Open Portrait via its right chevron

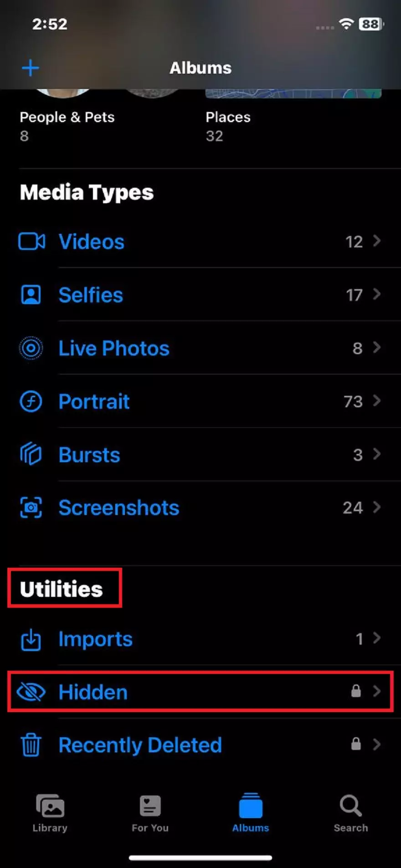pos(377,401)
